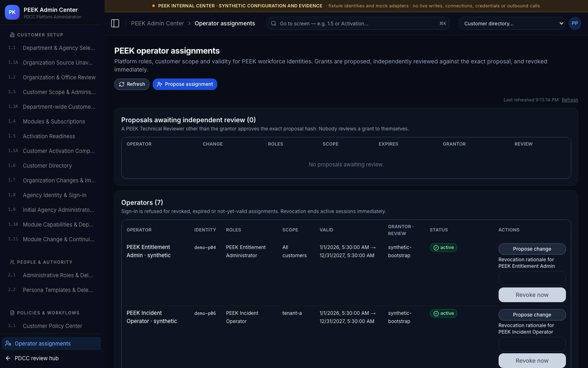This screenshot has height=368, width=588.
Task: Click revocation rationale field for PEEK Entitlement Admin
Action: click(532, 278)
